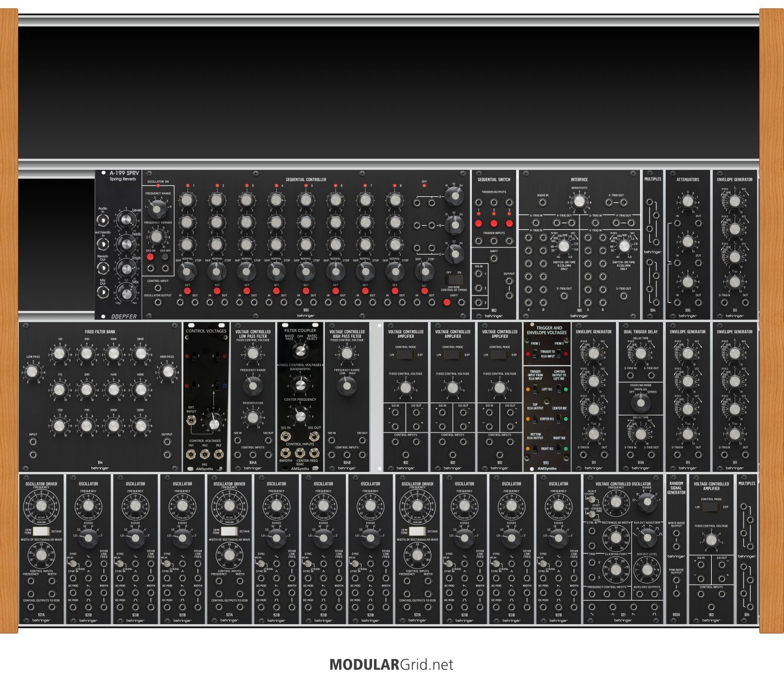Screen dimensions: 784x677
Task: Click the 5600 band knob on Fixed Filter Bank
Action: click(140, 425)
